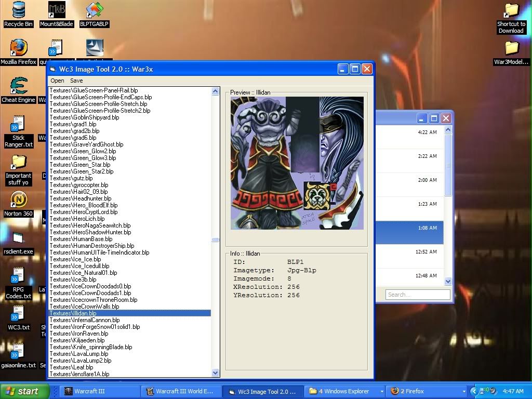The image size is (532, 399).
Task: Click the texture list scrollbar thumb
Action: click(215, 240)
